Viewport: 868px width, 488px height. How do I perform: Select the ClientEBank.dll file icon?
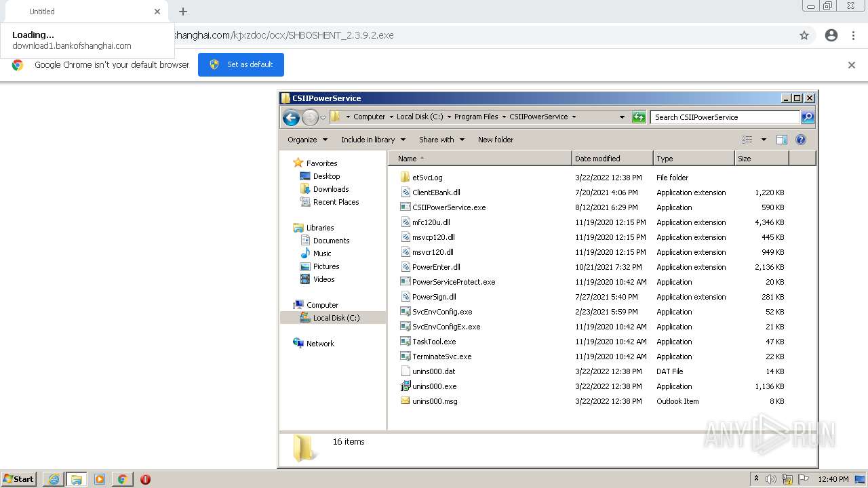[405, 192]
